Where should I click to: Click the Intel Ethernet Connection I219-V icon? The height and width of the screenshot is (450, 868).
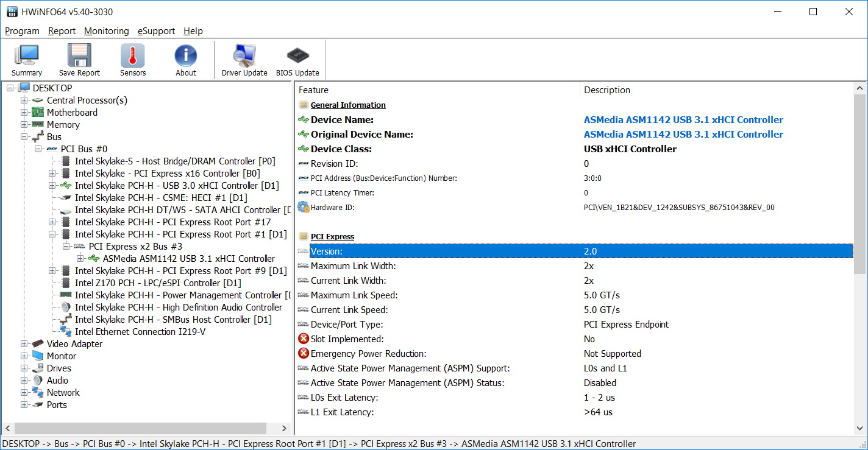pyautogui.click(x=66, y=332)
